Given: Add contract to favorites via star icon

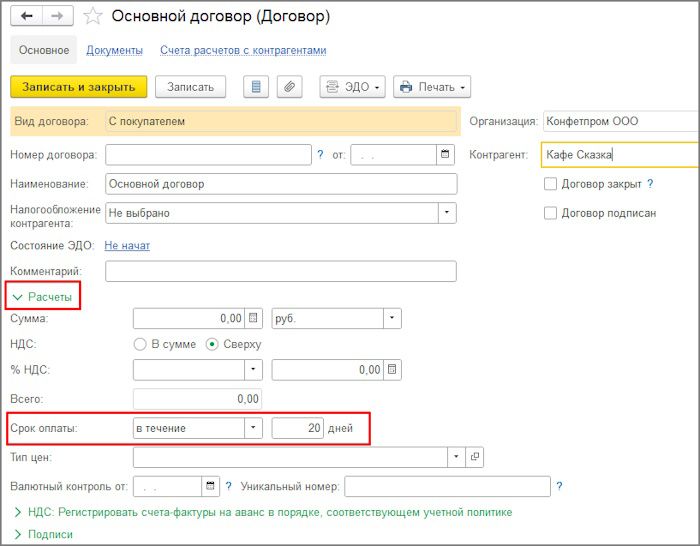Looking at the screenshot, I should click(93, 16).
